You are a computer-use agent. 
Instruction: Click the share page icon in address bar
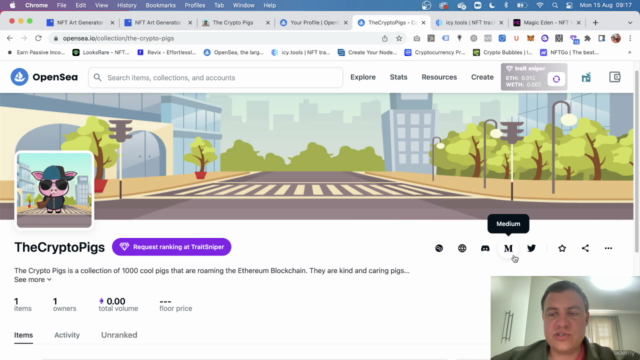[x=384, y=38]
